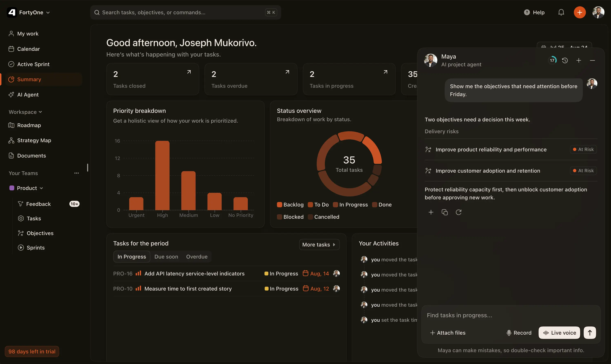This screenshot has width=611, height=364.
Task: Open the date range picker
Action: [x=564, y=45]
